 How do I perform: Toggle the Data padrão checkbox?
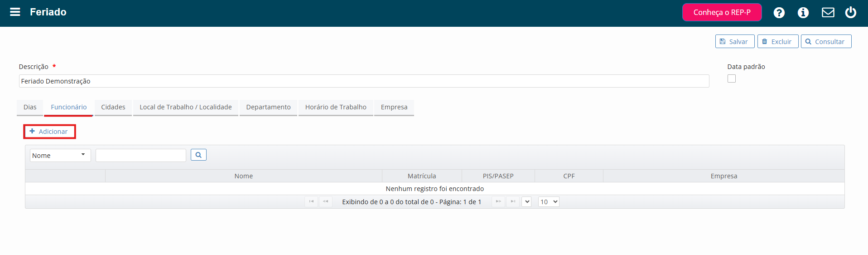[731, 78]
